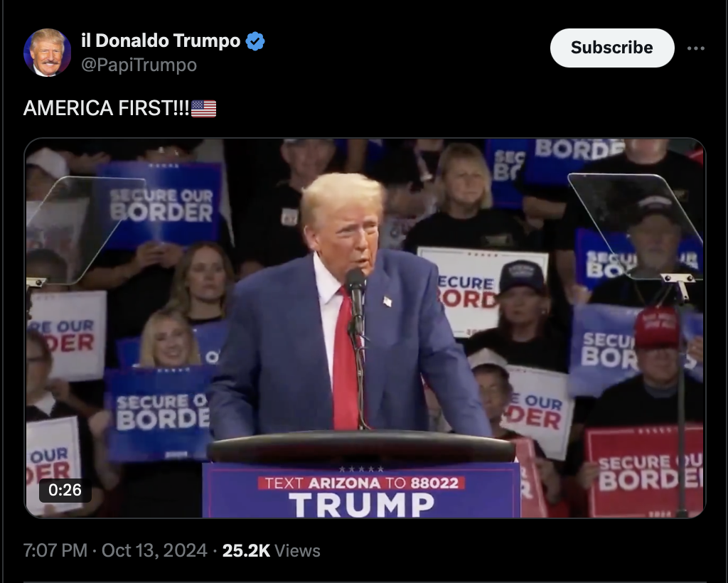The width and height of the screenshot is (728, 583).
Task: Open the three-dot more options menu
Action: pos(695,48)
